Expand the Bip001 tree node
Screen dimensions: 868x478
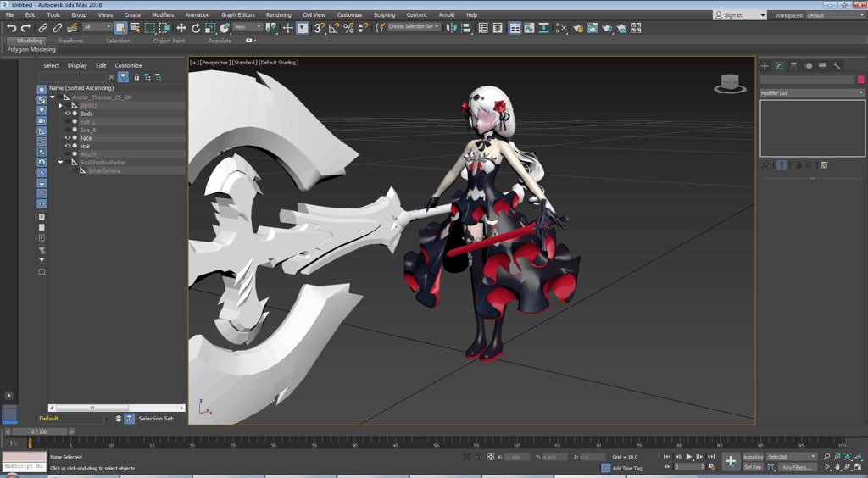tap(60, 105)
